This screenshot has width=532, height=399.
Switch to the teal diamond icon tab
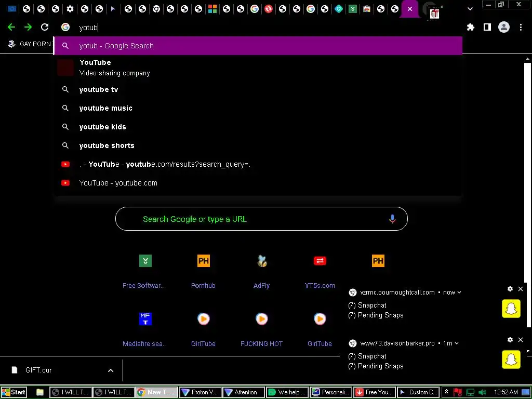tap(339, 9)
